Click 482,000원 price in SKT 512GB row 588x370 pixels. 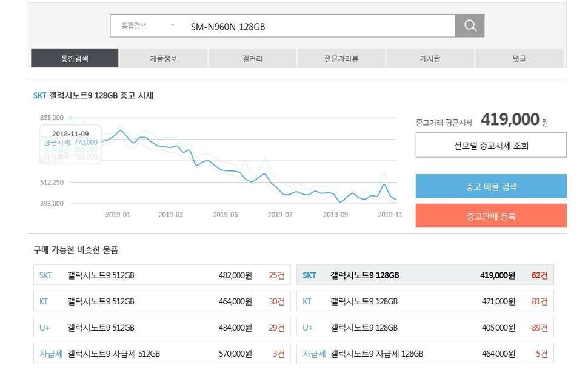pos(235,275)
